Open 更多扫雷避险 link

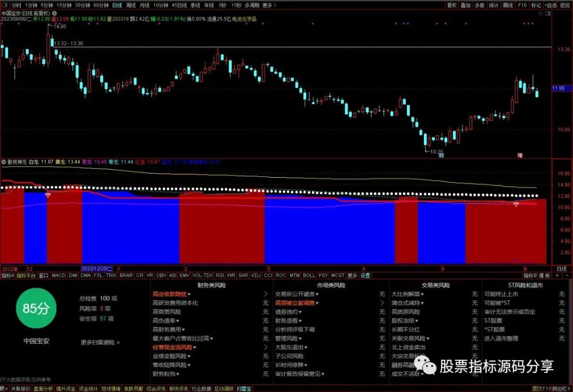point(100,343)
